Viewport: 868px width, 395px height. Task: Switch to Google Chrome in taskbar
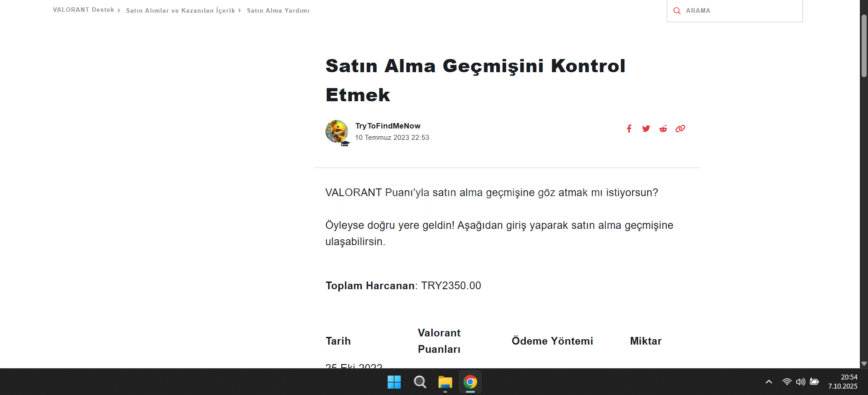470,382
